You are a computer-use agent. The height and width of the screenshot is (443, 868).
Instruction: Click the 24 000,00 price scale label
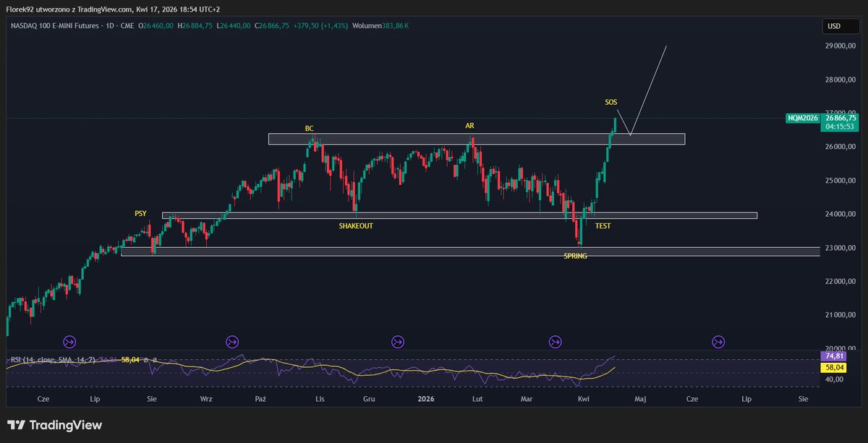coord(840,215)
